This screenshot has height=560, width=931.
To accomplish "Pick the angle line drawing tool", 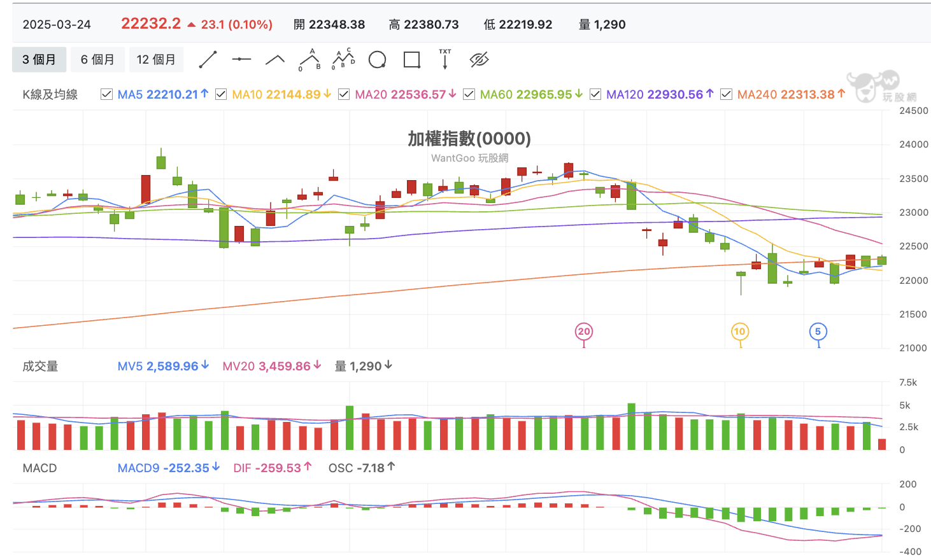I will coord(275,60).
